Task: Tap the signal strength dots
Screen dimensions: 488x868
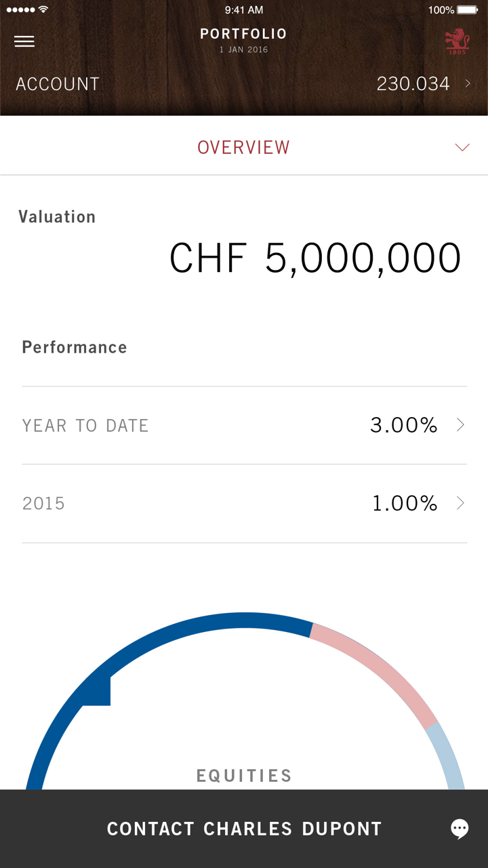Action: tap(20, 9)
